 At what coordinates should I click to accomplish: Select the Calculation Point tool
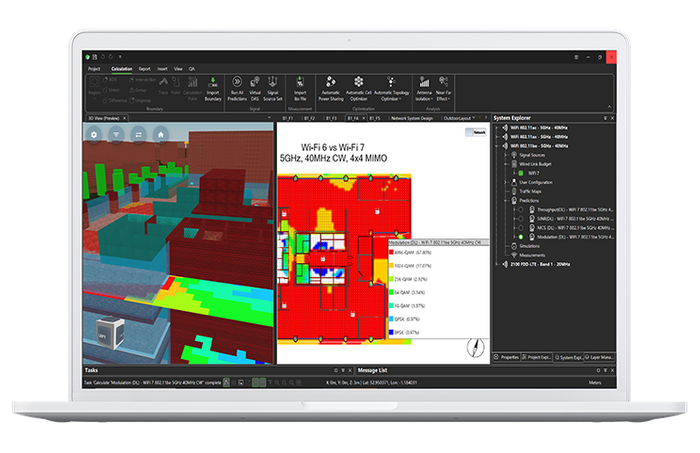click(x=192, y=88)
